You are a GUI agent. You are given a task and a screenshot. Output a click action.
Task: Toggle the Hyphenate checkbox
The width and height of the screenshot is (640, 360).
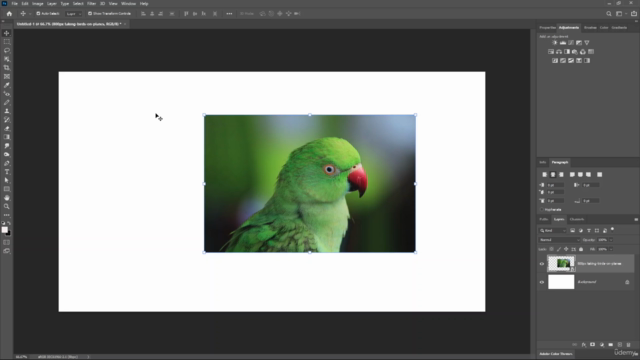tap(542, 209)
